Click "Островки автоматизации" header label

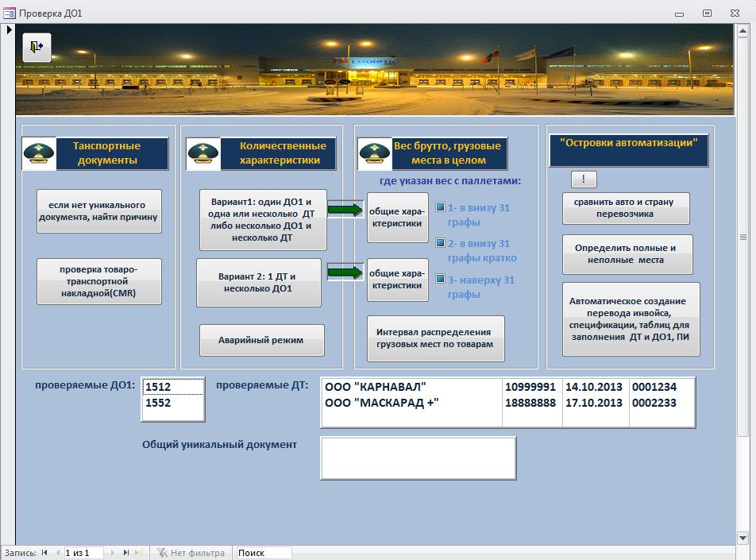(629, 150)
